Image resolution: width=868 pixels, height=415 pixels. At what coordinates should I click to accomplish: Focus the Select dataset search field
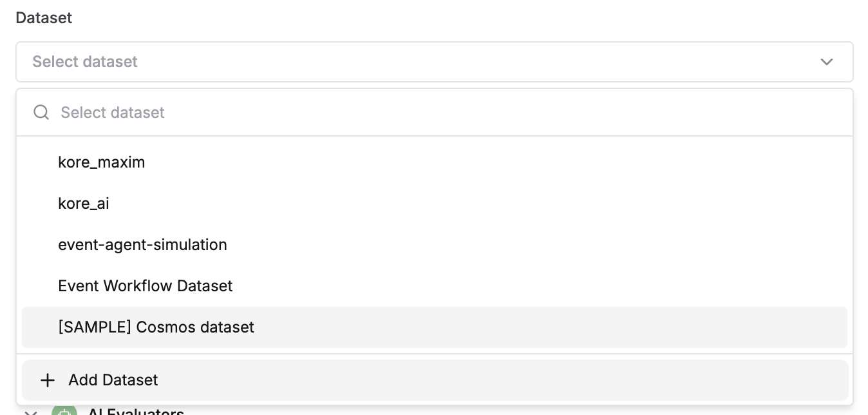coord(435,112)
